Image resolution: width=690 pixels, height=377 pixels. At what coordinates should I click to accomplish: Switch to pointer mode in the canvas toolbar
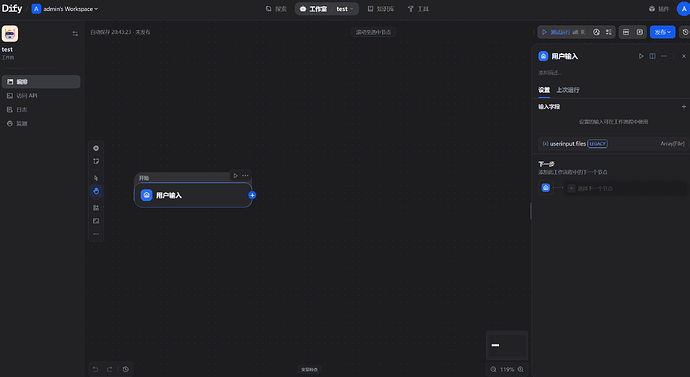click(96, 178)
